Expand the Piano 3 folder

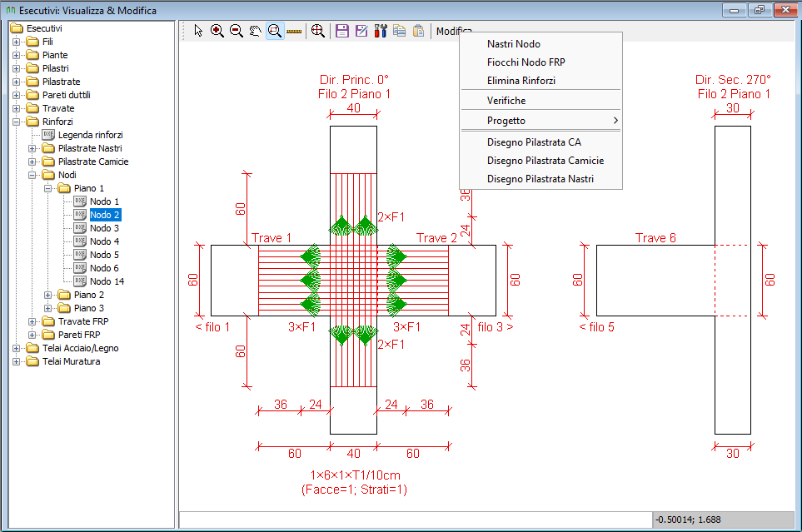click(48, 308)
